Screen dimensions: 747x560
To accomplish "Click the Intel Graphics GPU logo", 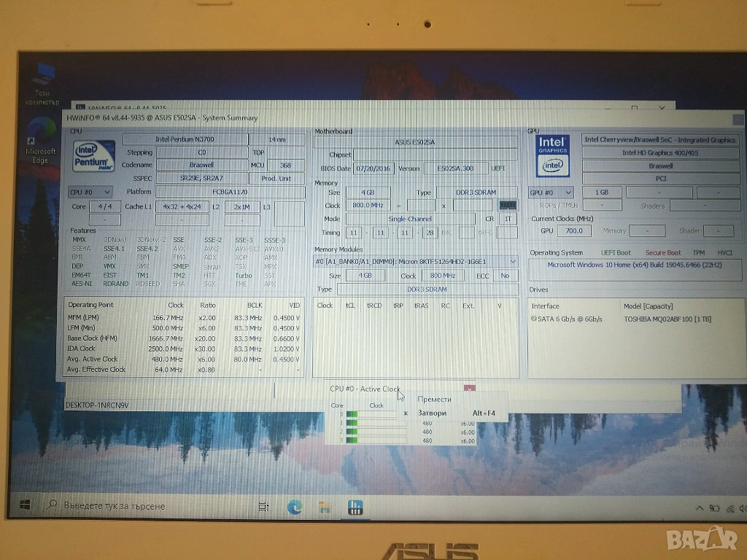I will click(x=552, y=155).
